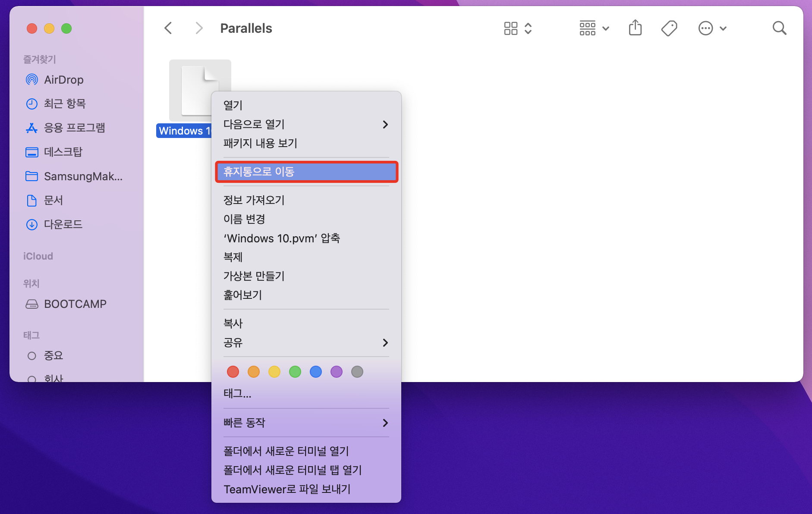Expand the group-by dropdown chevron
Viewport: 812px width, 514px height.
(606, 28)
